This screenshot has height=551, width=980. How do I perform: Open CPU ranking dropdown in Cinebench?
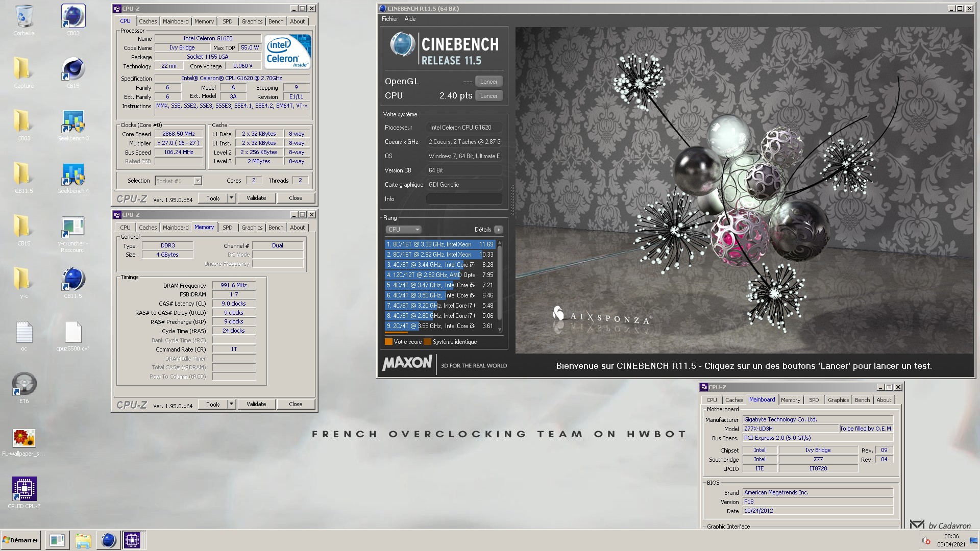403,230
